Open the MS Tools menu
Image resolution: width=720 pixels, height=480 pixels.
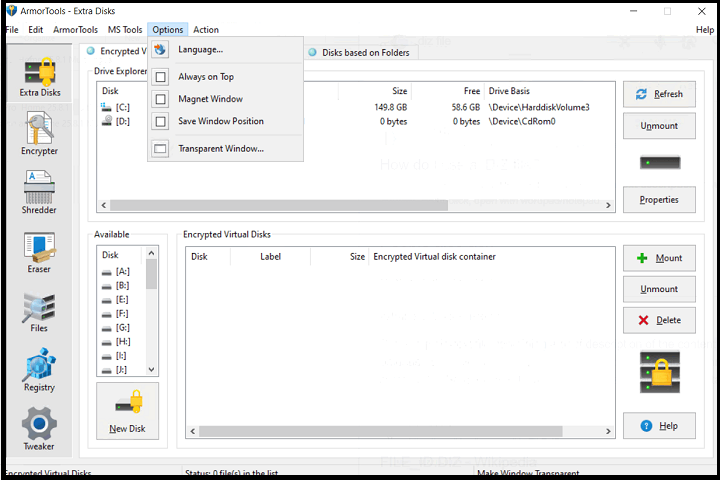[125, 30]
